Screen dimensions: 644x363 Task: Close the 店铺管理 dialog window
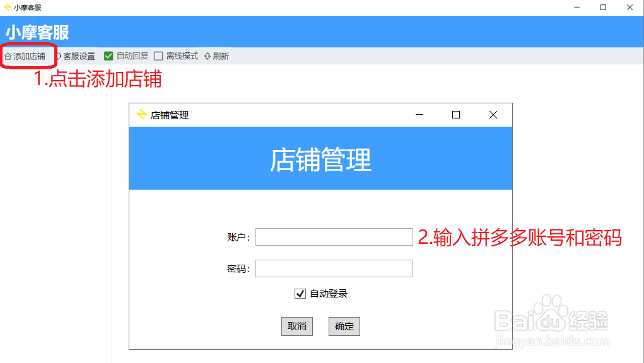(493, 115)
